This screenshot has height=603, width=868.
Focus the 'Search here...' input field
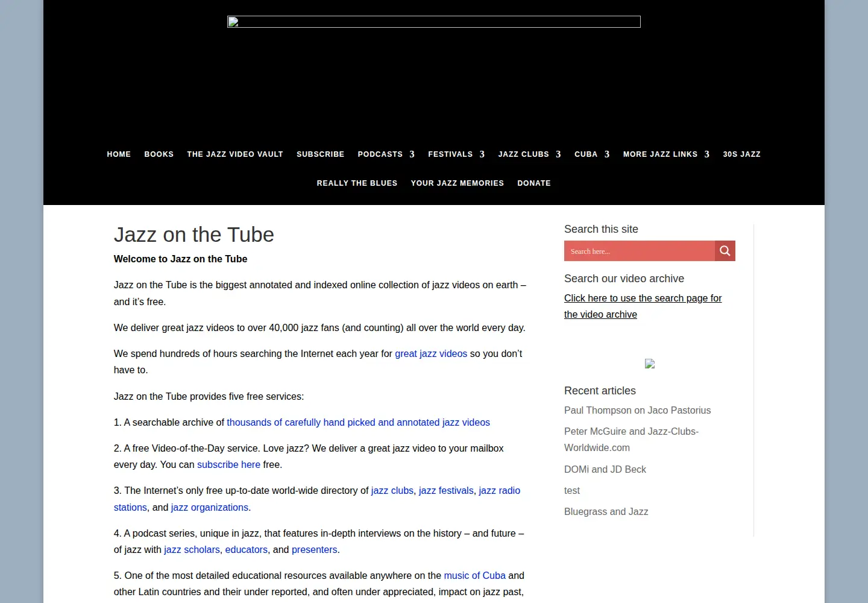[640, 251]
